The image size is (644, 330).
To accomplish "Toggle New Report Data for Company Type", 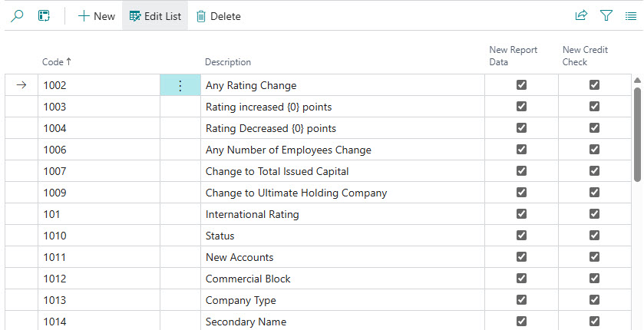I will click(x=521, y=300).
